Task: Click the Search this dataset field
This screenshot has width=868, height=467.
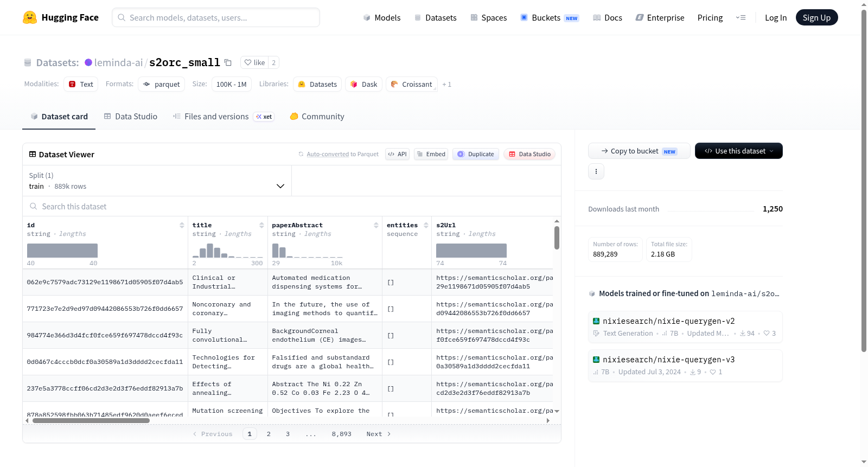Action: tap(292, 207)
